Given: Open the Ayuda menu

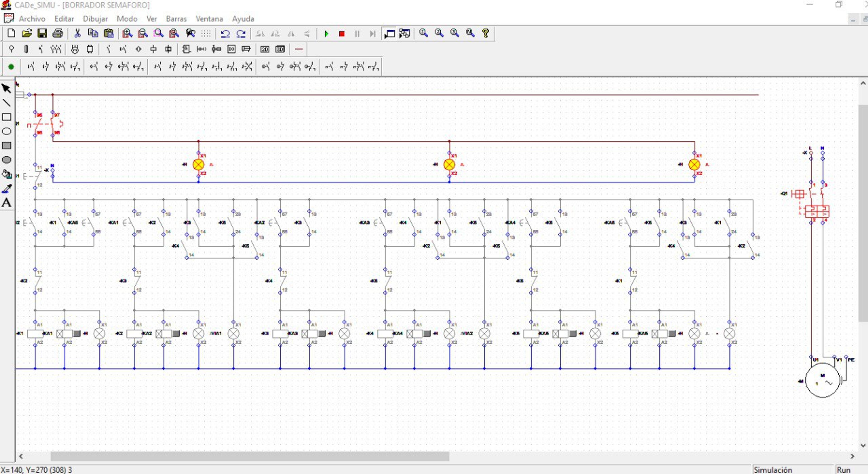Looking at the screenshot, I should point(243,19).
